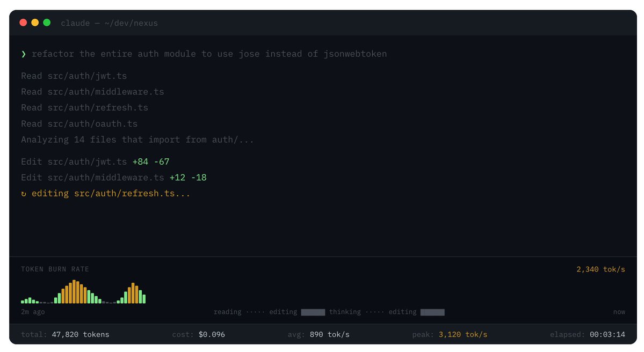This screenshot has width=644, height=352.
Task: Click the gray bar after second editing label
Action: click(432, 312)
